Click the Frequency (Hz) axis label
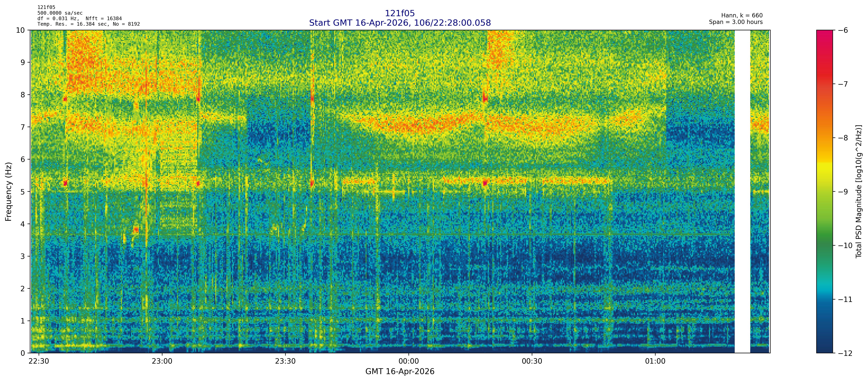 [8, 192]
